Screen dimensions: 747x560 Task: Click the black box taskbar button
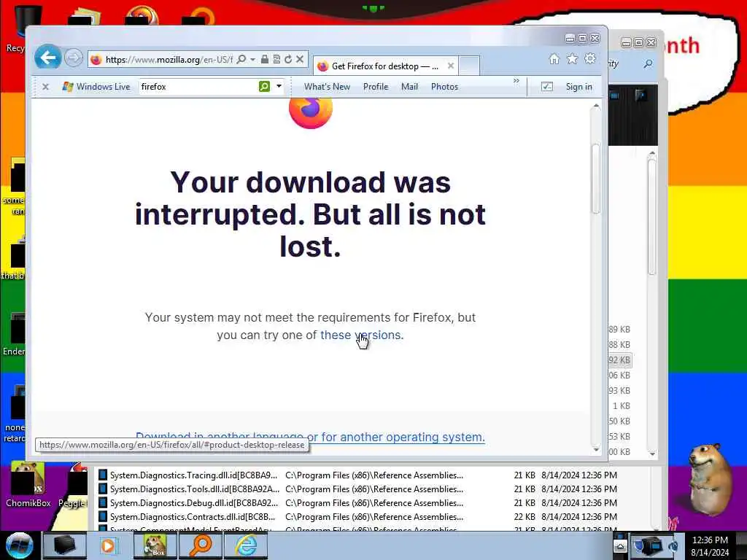(x=65, y=545)
